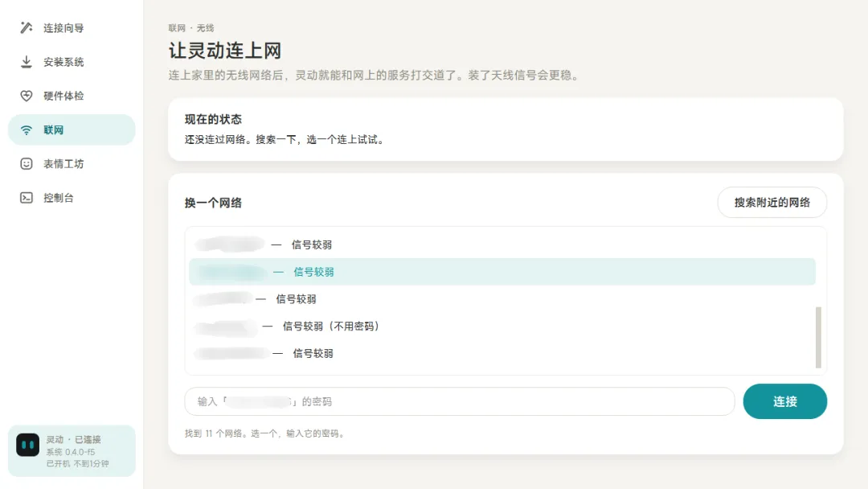Focus the network password input field

click(460, 401)
